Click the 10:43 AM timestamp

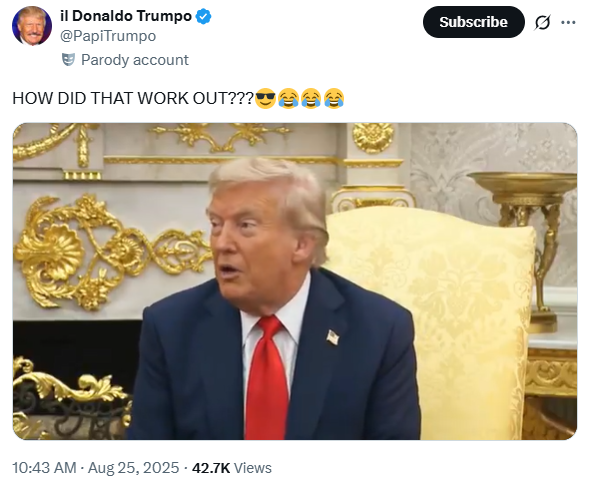(45, 468)
